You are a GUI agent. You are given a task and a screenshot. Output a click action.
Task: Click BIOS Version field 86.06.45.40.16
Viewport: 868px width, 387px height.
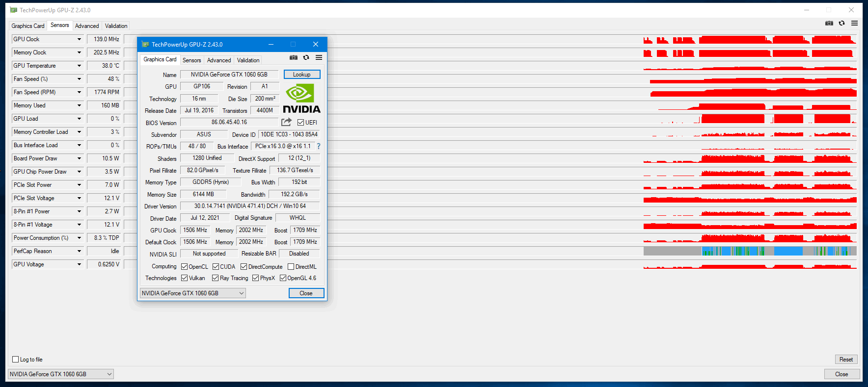coord(229,122)
